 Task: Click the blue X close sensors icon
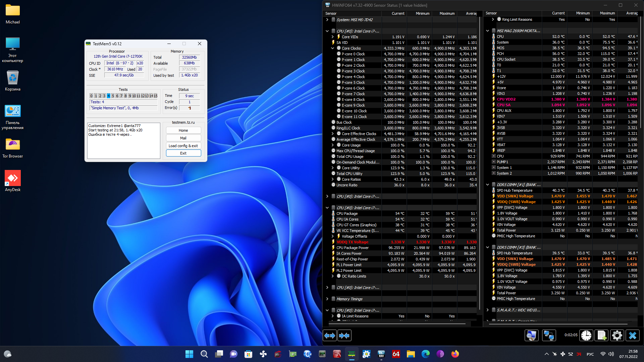(x=633, y=336)
